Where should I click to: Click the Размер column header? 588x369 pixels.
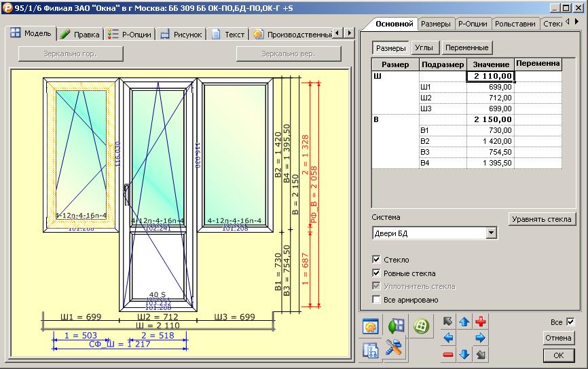(395, 64)
